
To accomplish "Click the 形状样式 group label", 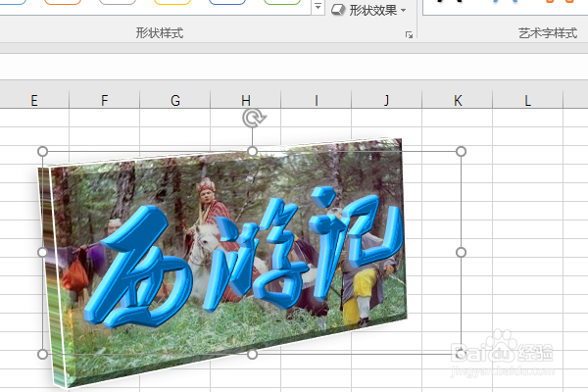I will click(160, 33).
